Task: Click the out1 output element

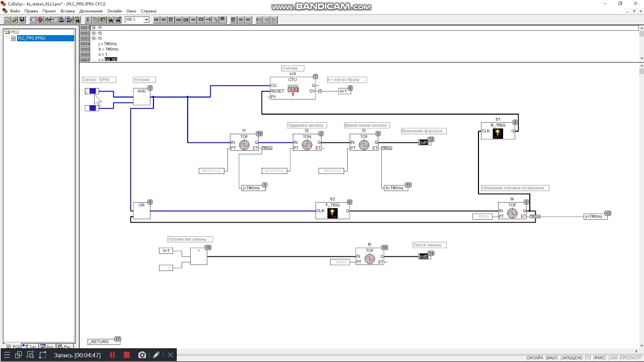Action: click(424, 142)
